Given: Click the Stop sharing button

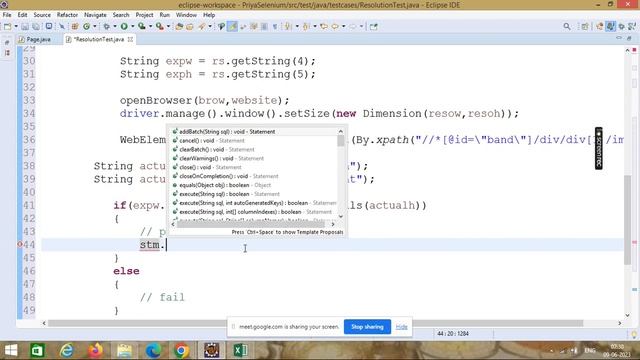Looking at the screenshot, I should tap(367, 327).
